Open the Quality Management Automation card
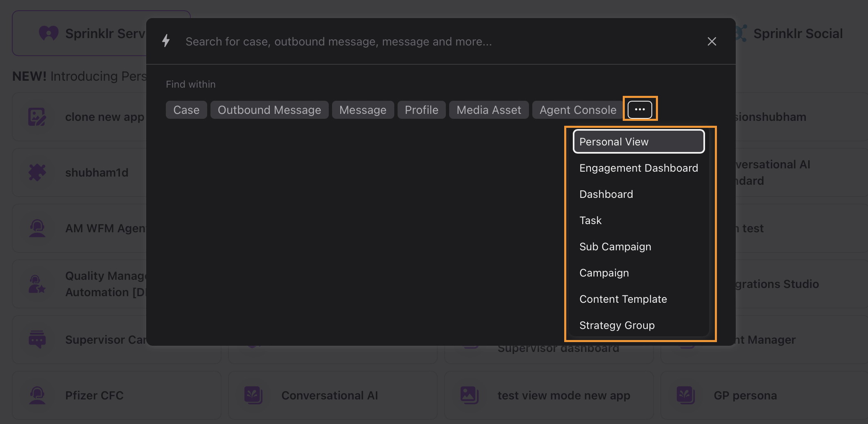This screenshot has height=424, width=868. (80, 284)
